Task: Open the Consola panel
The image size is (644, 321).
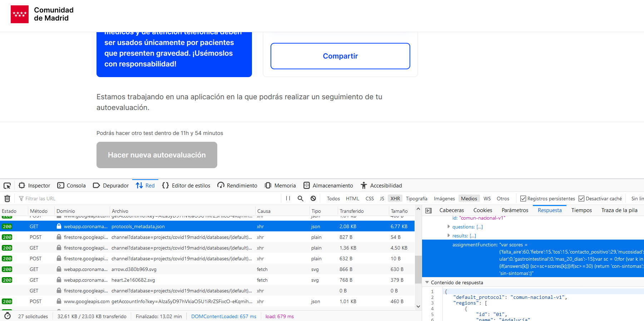Action: click(x=71, y=186)
